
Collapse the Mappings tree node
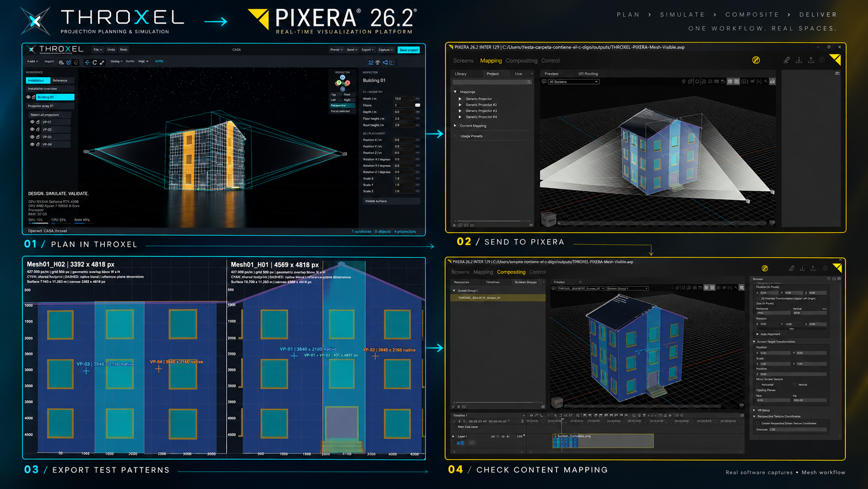pos(455,92)
